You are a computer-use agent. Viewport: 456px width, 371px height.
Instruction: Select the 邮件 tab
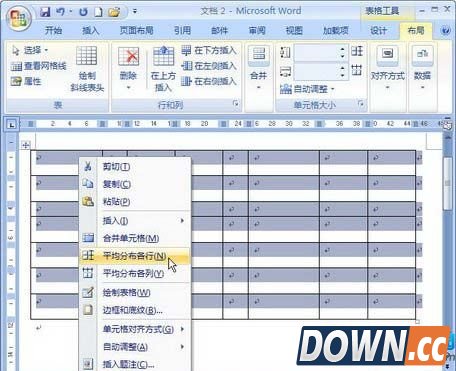pos(219,31)
